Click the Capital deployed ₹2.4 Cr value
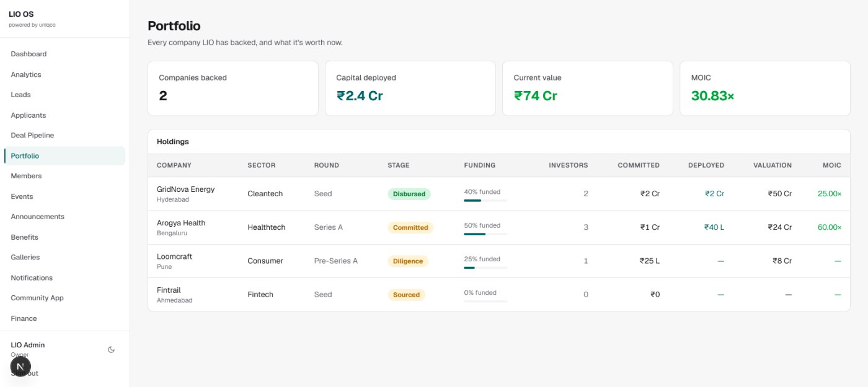Image resolution: width=868 pixels, height=387 pixels. pyautogui.click(x=360, y=96)
